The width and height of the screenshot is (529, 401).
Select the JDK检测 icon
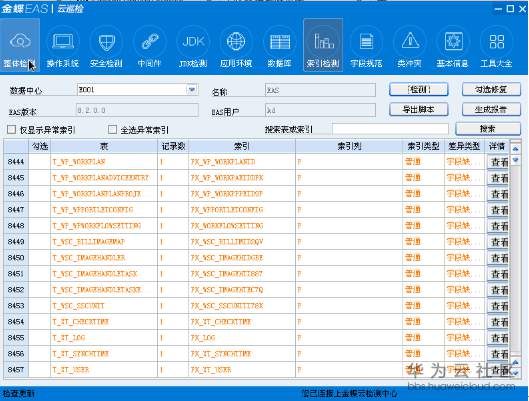(193, 45)
